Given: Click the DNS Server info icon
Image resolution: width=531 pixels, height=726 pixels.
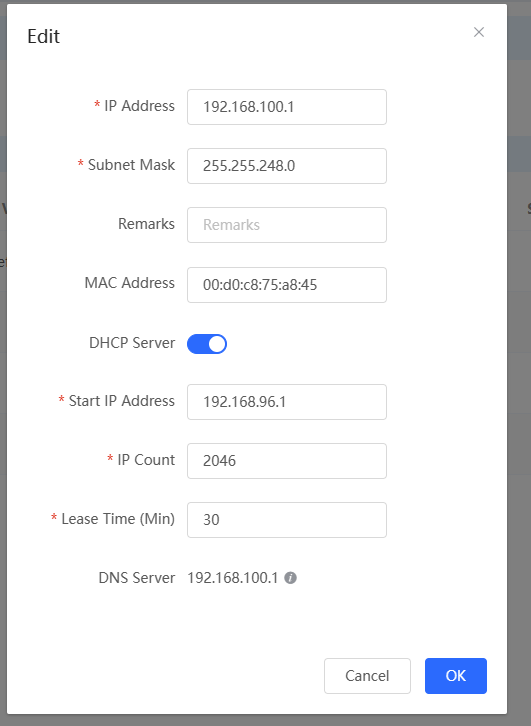Looking at the screenshot, I should point(290,578).
